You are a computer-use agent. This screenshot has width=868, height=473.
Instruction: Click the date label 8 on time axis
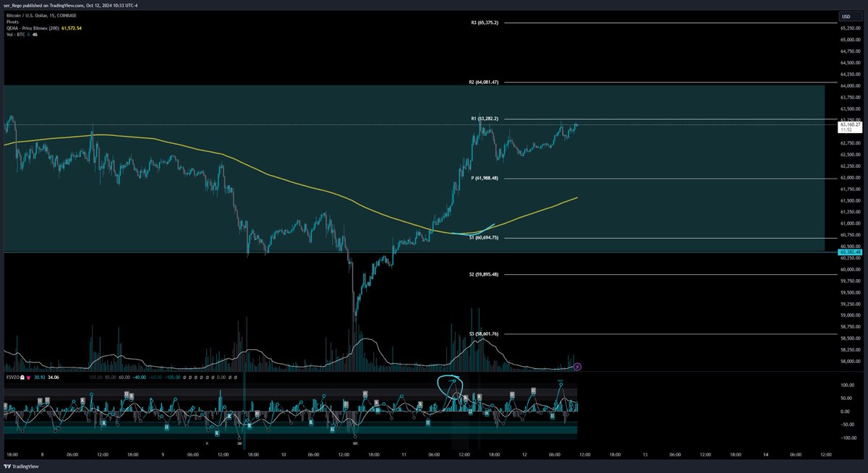coord(43,455)
